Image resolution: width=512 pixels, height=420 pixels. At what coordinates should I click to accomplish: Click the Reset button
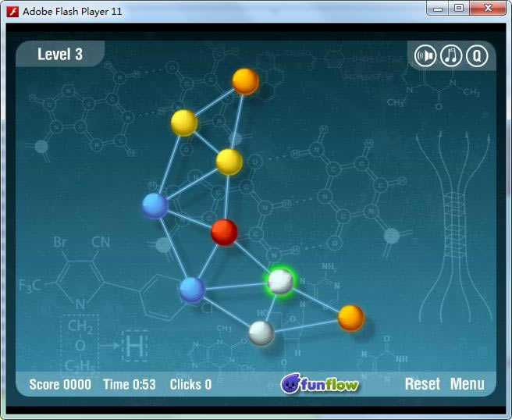tap(422, 384)
